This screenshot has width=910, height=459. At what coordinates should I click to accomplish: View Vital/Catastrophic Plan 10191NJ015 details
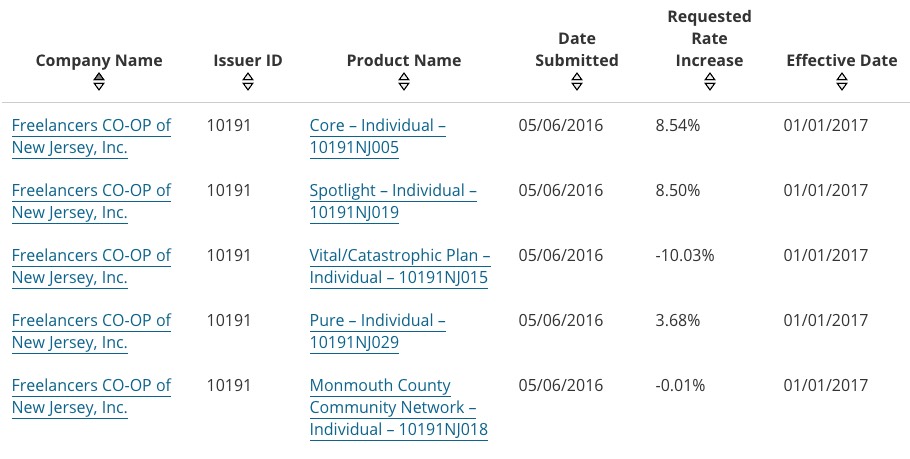tap(399, 267)
